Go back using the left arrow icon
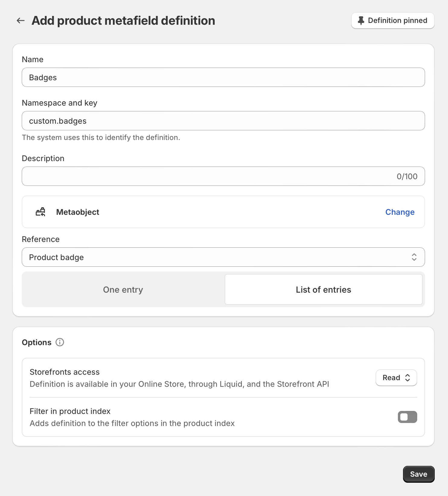The height and width of the screenshot is (496, 448). pos(21,21)
